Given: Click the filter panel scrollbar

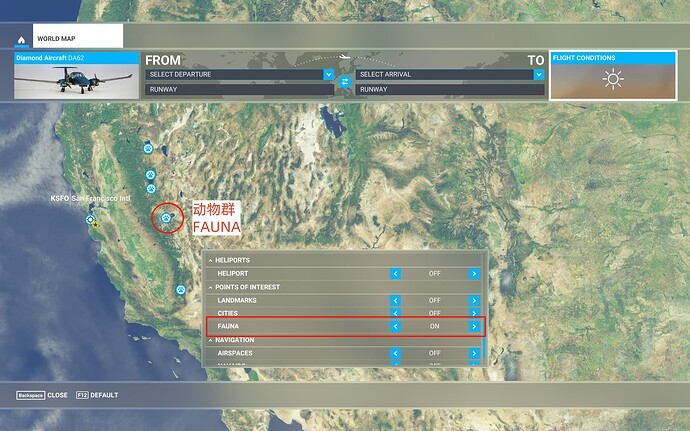Looking at the screenshot, I should coord(484,348).
